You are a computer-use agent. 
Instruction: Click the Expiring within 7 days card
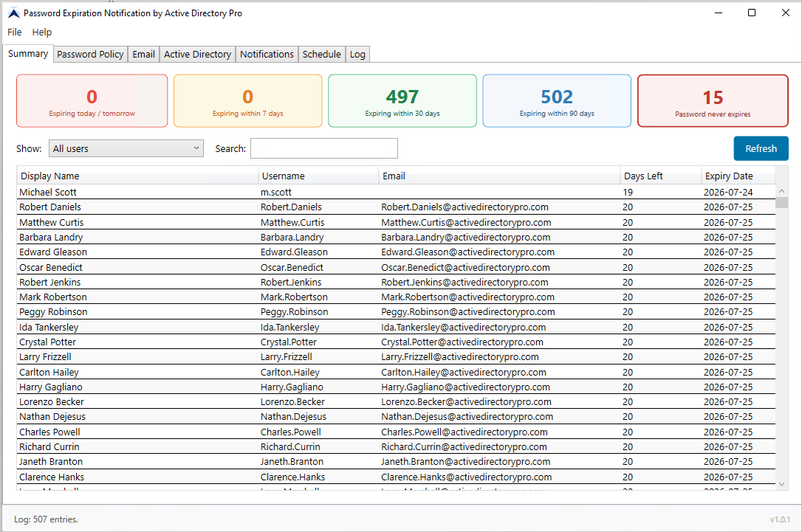pos(248,100)
